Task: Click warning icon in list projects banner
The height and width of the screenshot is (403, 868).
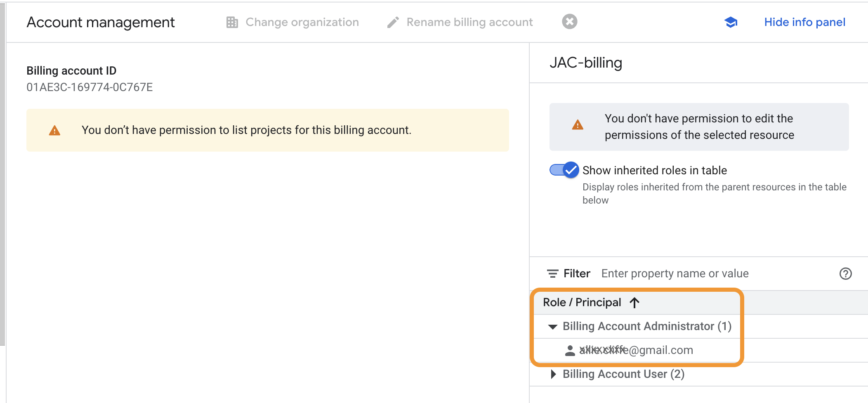Action: click(54, 131)
